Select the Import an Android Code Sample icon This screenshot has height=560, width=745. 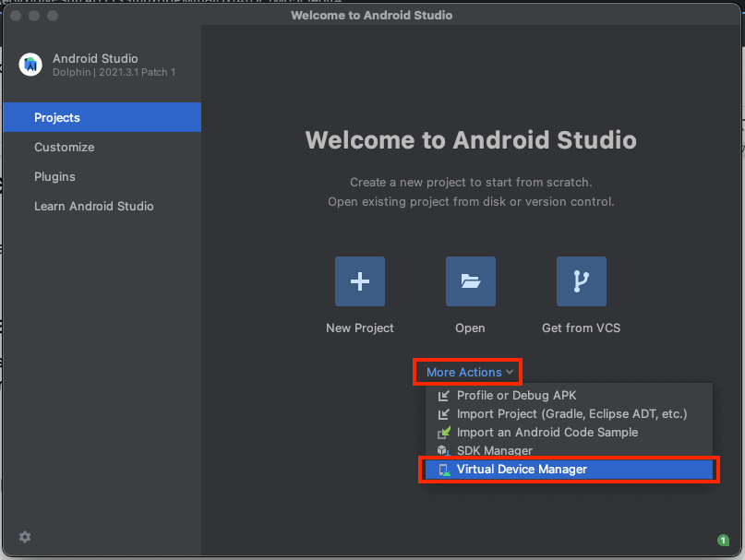click(444, 432)
